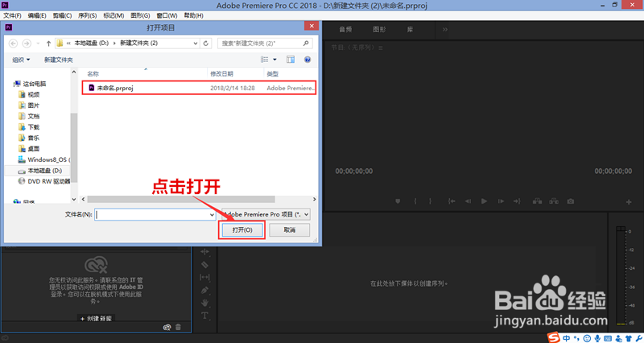
Task: Click the Extract button in Program monitor
Action: (x=554, y=201)
